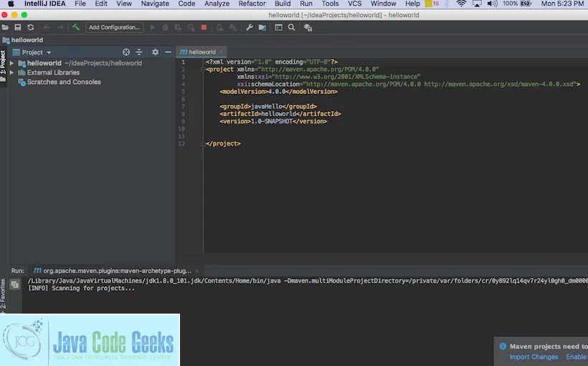The image size is (588, 366).
Task: Click the icon left of Run console output
Action: [15, 284]
